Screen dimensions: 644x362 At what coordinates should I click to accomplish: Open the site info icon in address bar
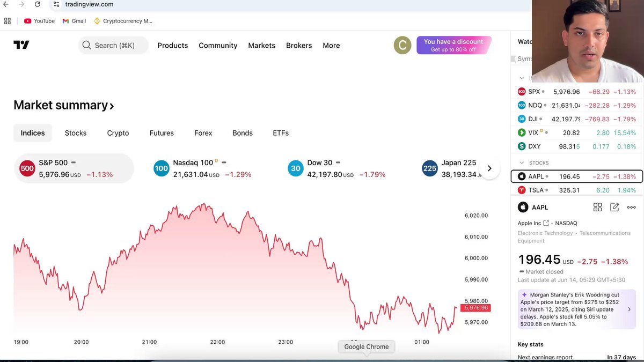pos(56,4)
